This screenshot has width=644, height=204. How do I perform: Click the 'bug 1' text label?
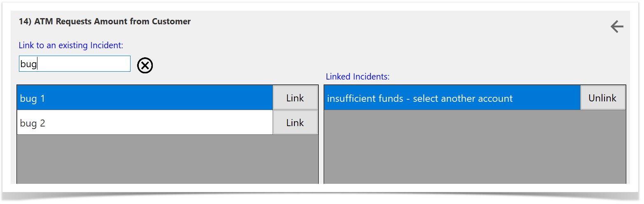(33, 98)
